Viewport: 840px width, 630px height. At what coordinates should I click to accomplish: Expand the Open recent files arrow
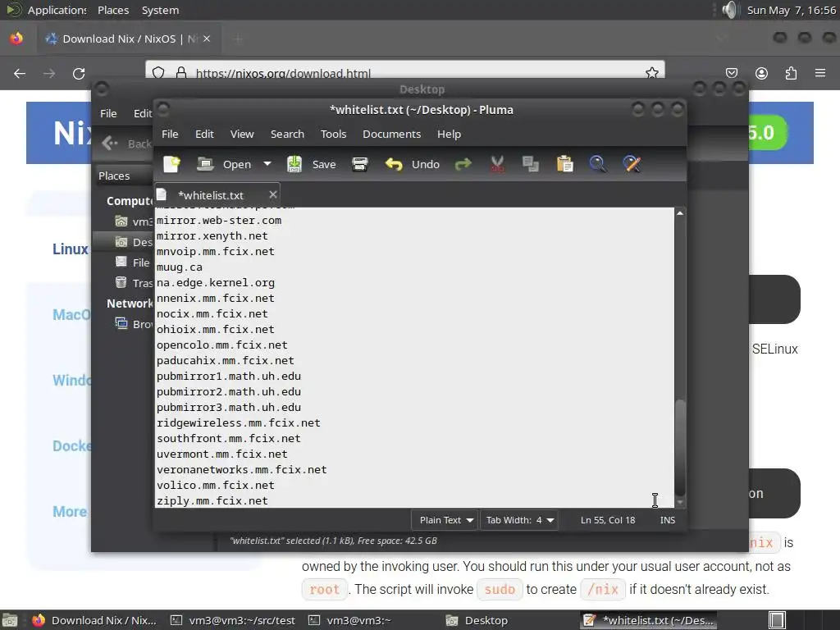coord(267,164)
